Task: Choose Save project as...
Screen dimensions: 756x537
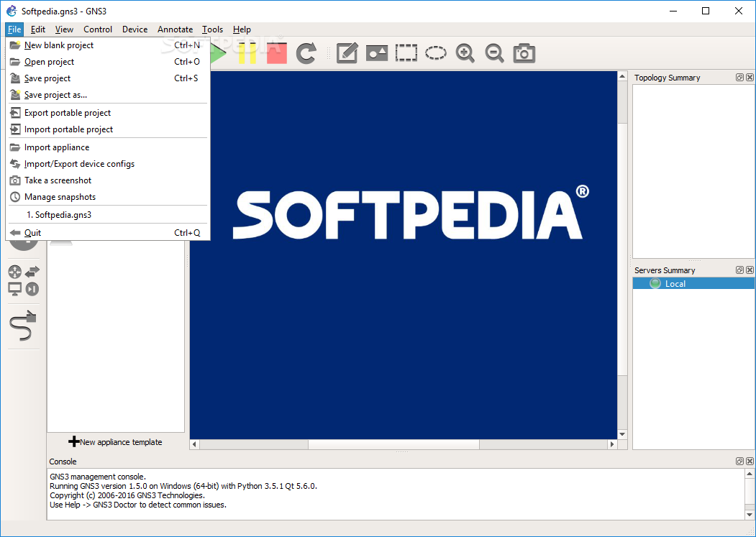Action: pyautogui.click(x=108, y=95)
